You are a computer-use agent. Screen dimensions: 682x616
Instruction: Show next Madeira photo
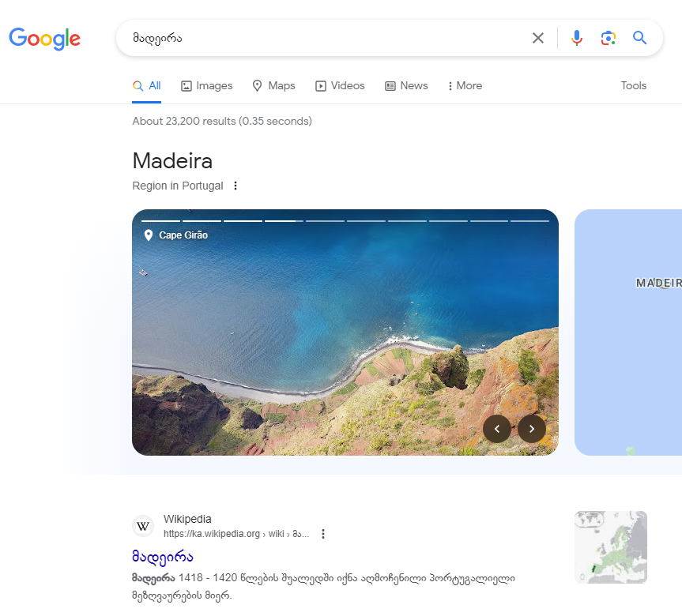[x=532, y=429]
